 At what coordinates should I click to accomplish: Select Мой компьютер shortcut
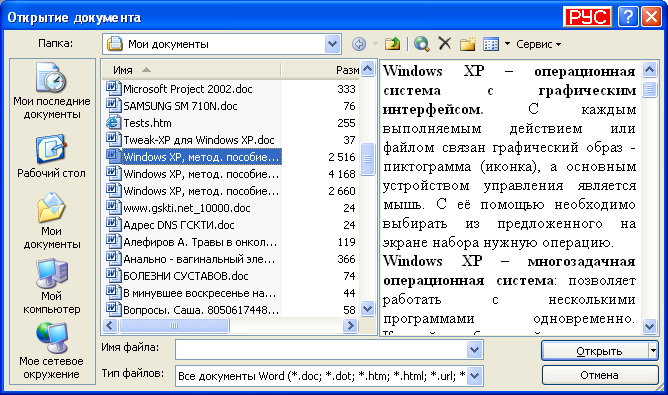click(52, 286)
